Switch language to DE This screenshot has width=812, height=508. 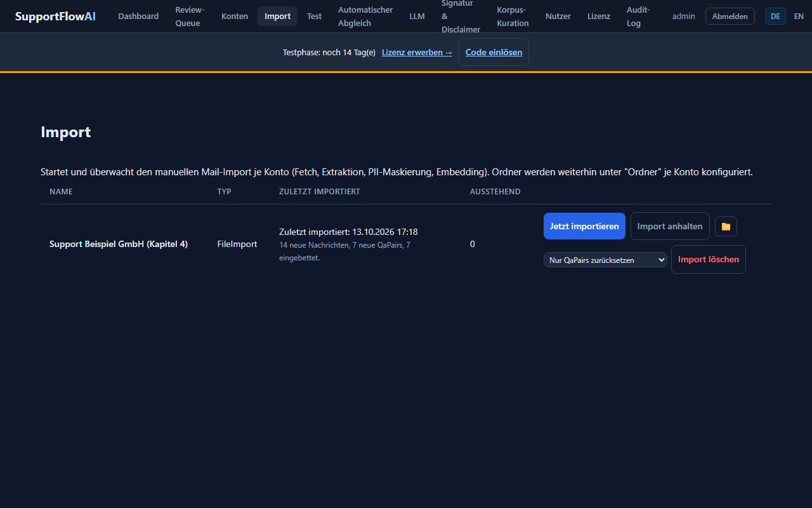pos(775,16)
